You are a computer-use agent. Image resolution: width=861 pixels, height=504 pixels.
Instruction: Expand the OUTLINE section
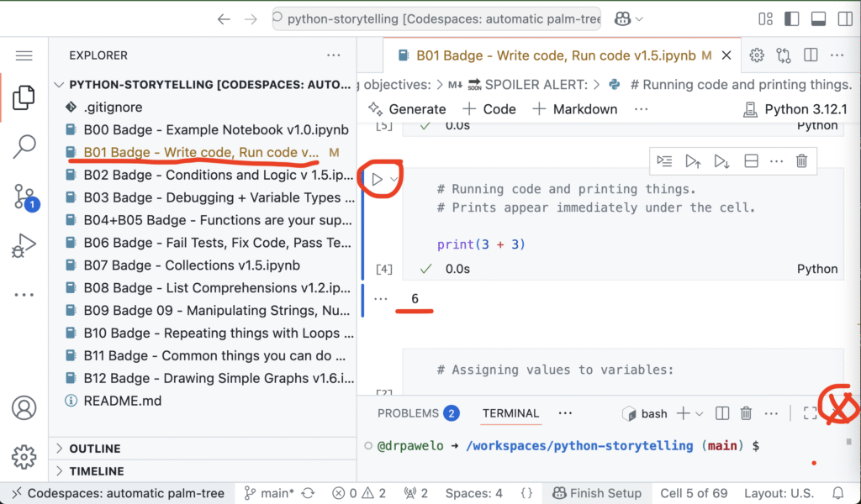[x=94, y=449]
